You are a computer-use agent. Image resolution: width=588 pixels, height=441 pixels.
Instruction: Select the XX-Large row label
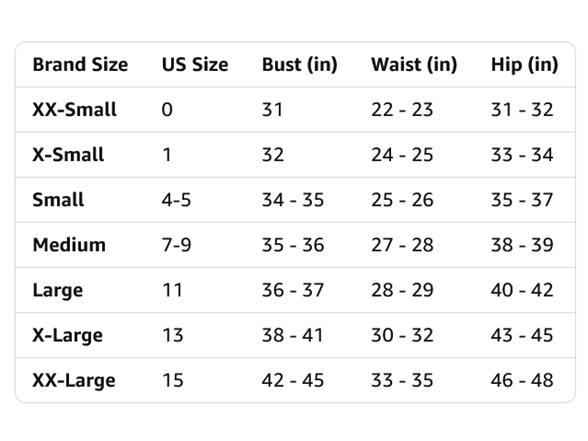click(74, 380)
